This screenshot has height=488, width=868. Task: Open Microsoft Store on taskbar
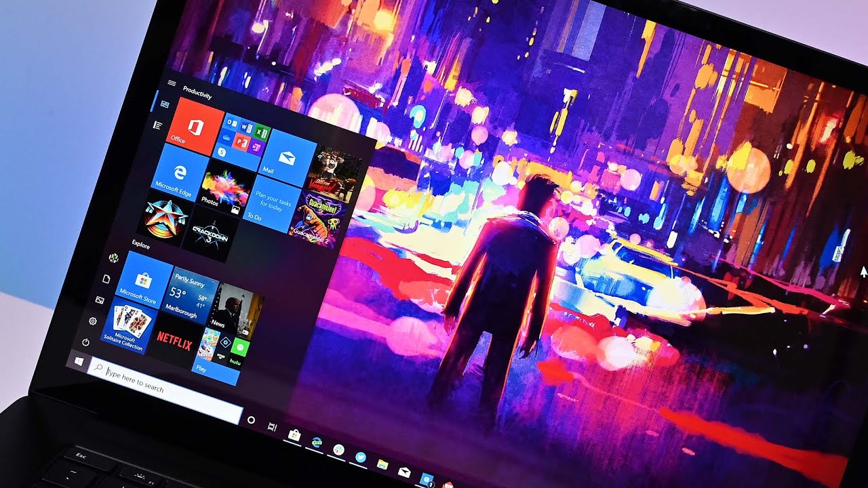(294, 435)
